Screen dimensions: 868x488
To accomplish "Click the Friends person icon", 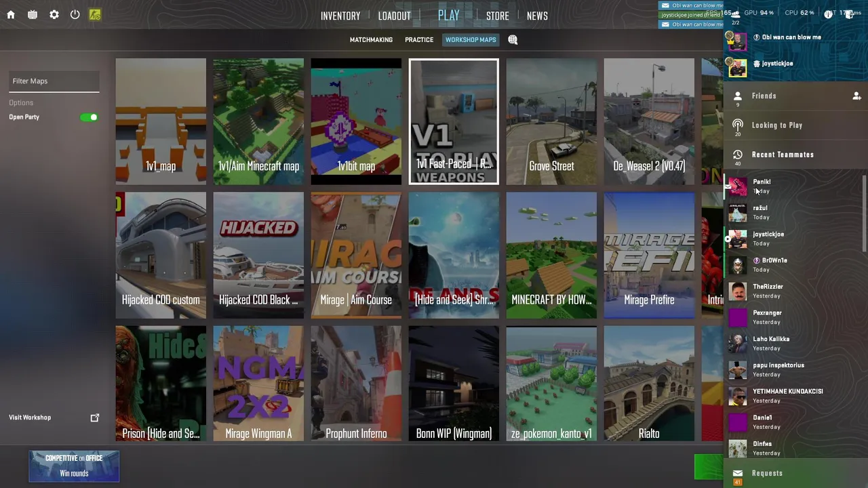I will (738, 96).
